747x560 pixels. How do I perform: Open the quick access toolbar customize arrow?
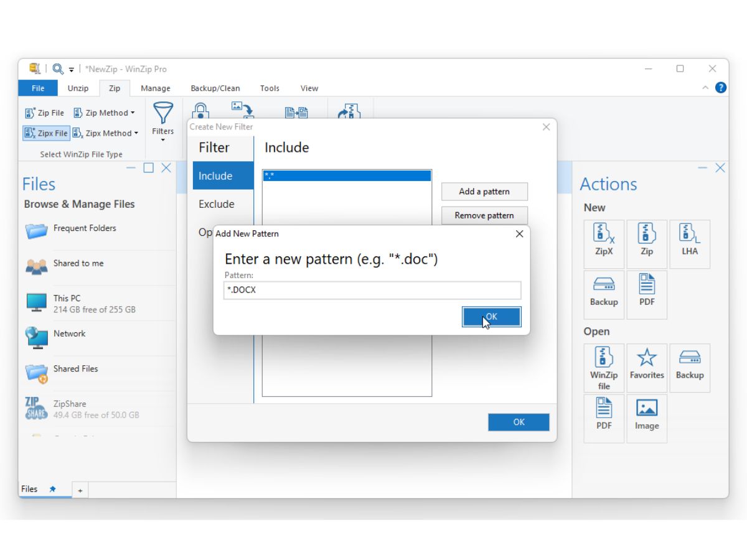click(x=72, y=69)
